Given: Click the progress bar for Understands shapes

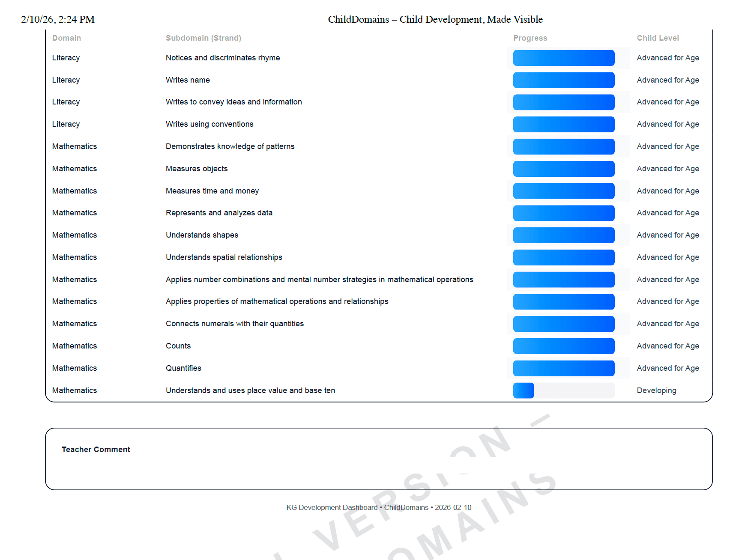Looking at the screenshot, I should coord(563,235).
